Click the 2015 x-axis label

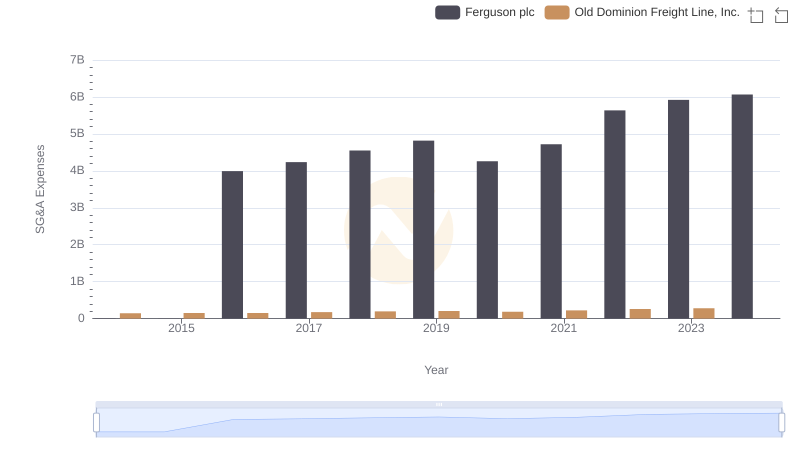[x=181, y=328]
